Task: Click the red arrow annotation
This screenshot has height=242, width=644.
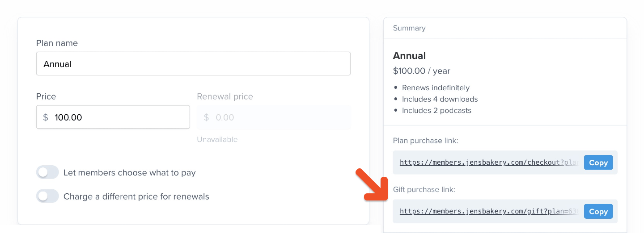Action: 372,185
